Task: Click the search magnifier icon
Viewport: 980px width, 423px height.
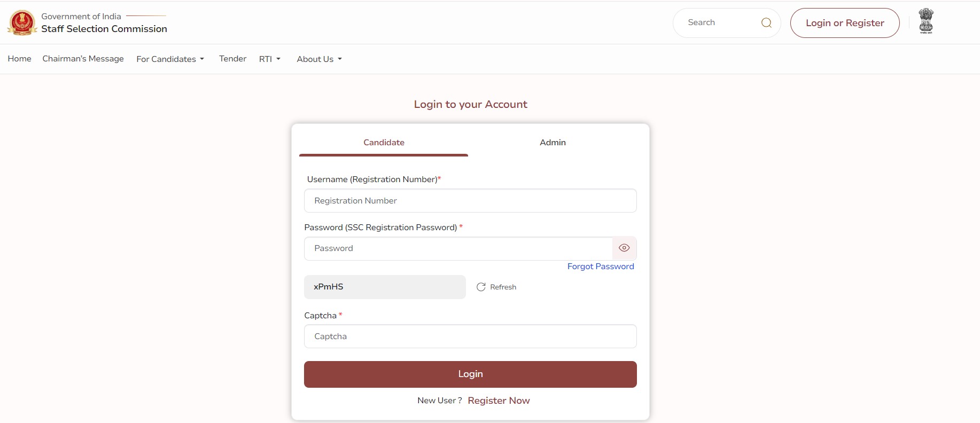Action: (766, 22)
